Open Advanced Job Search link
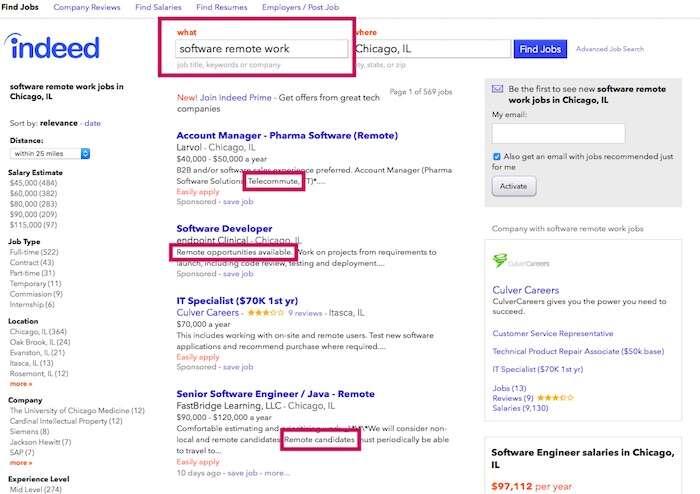 pyautogui.click(x=610, y=49)
